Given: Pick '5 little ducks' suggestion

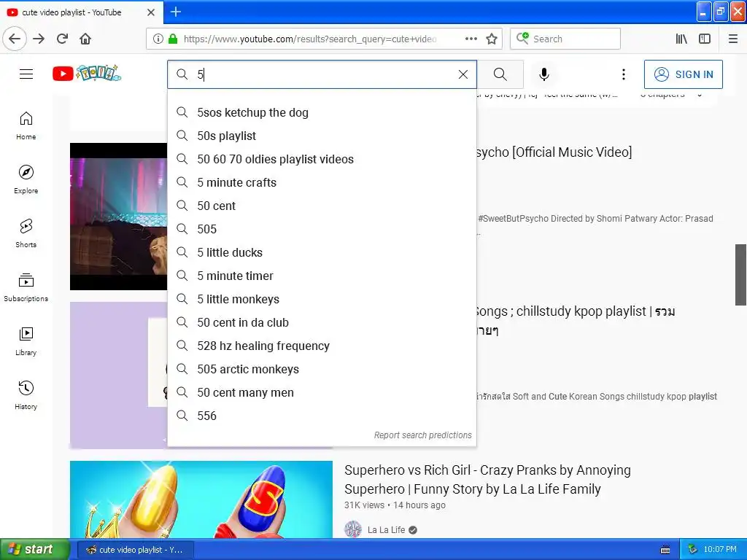Looking at the screenshot, I should [x=322, y=252].
